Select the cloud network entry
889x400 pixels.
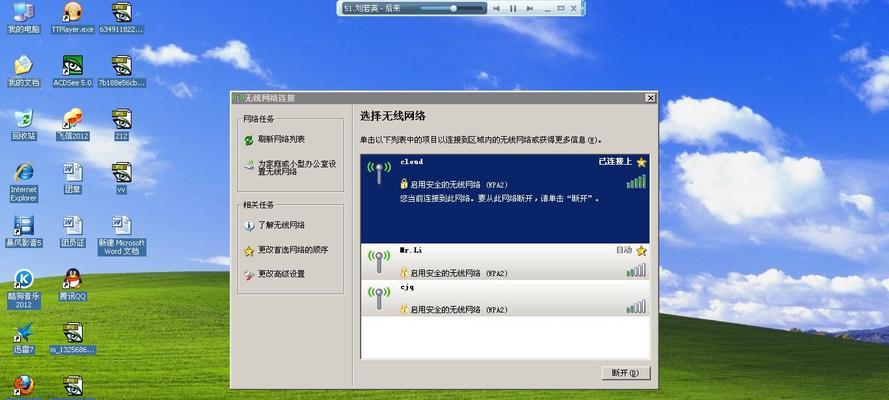505,199
